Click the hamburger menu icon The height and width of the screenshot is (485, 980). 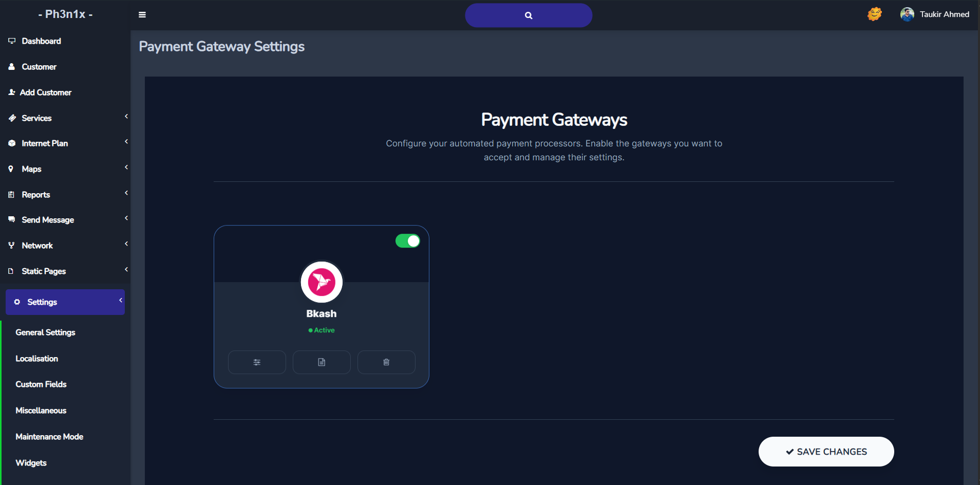[142, 15]
